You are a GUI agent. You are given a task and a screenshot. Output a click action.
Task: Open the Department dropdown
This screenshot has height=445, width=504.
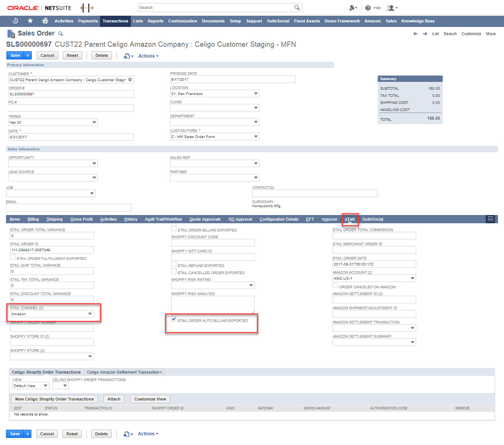coord(256,122)
